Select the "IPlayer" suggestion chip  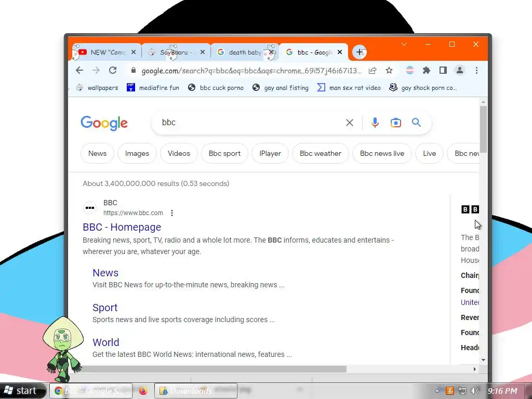[270, 153]
